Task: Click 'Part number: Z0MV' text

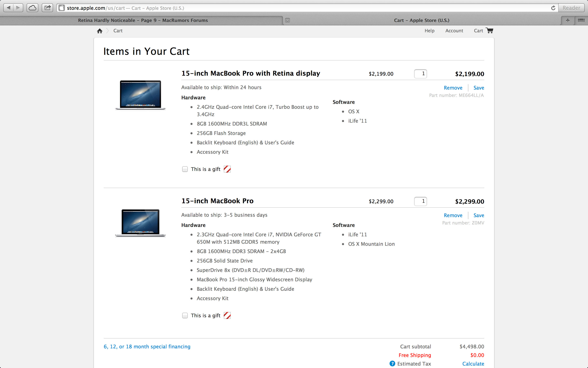Action: click(x=463, y=223)
